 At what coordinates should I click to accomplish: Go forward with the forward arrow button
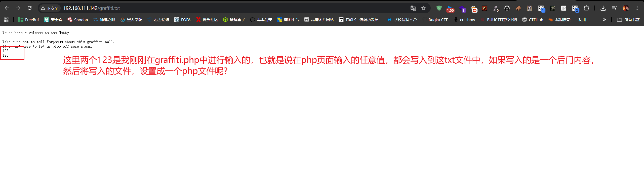(18, 8)
